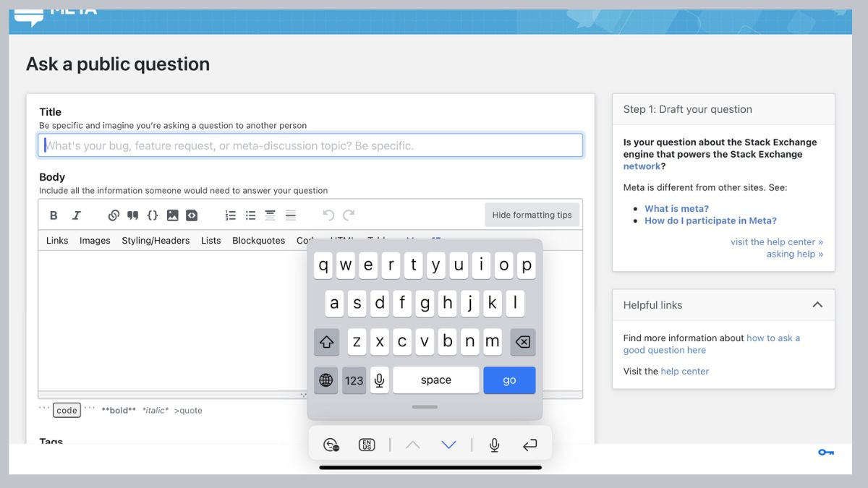Switch keyboard language with globe key
868x488 pixels.
[x=326, y=380]
